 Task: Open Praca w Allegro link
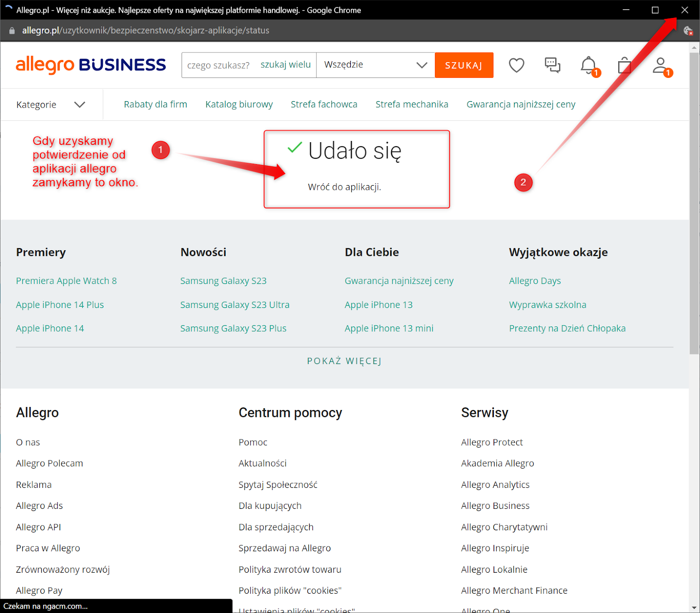click(48, 548)
